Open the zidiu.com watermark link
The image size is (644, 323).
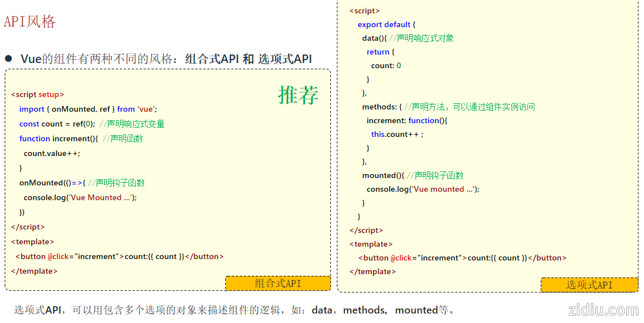(603, 310)
